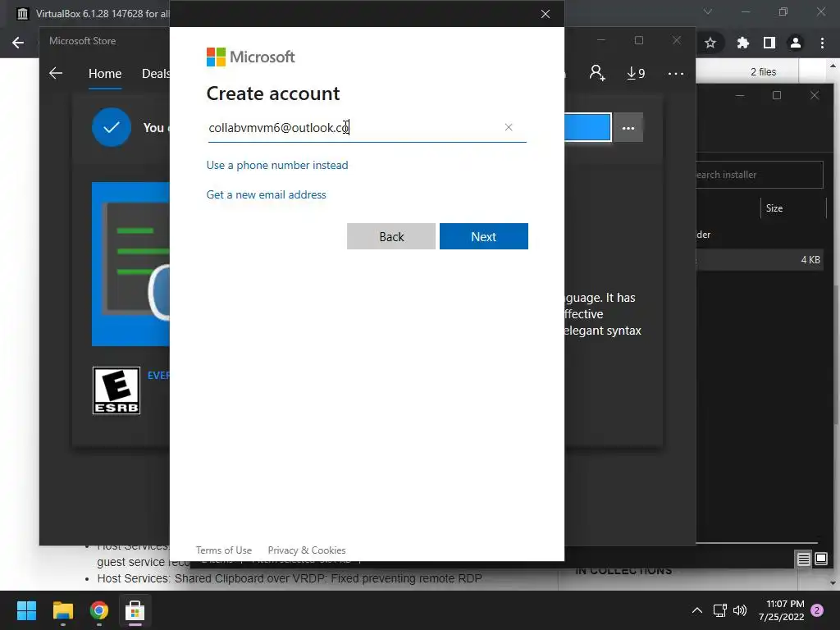Click the Back button in Create account dialog
840x630 pixels.
pyautogui.click(x=391, y=236)
